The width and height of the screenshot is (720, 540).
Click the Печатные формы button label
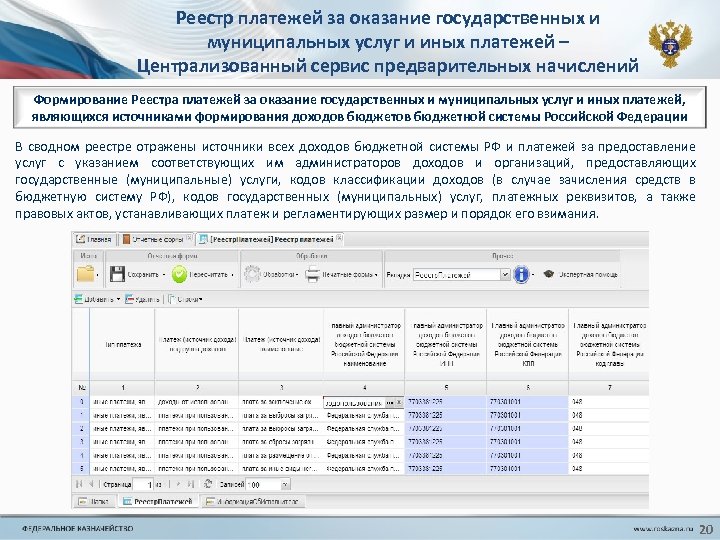347,275
